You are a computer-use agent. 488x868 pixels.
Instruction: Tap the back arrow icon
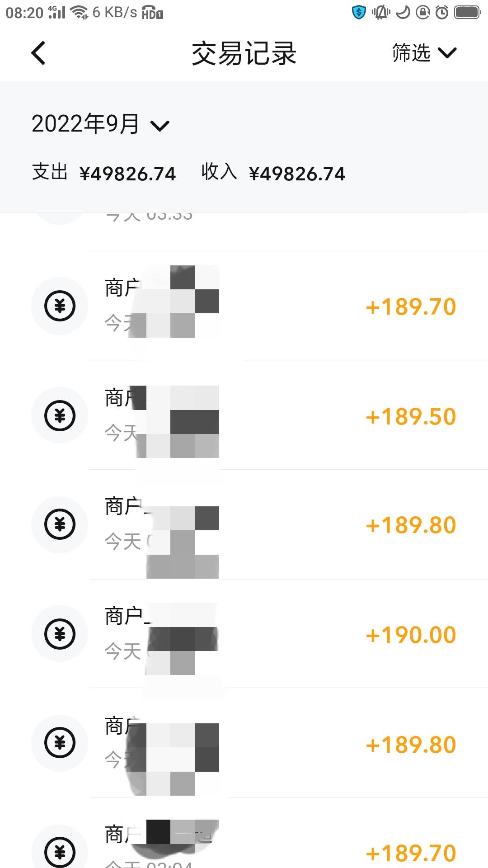(39, 53)
